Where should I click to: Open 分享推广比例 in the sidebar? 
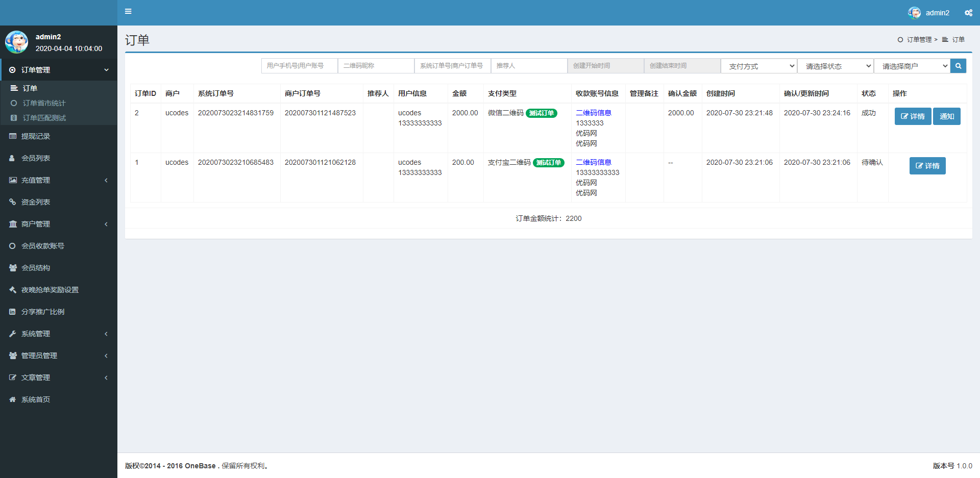[43, 311]
